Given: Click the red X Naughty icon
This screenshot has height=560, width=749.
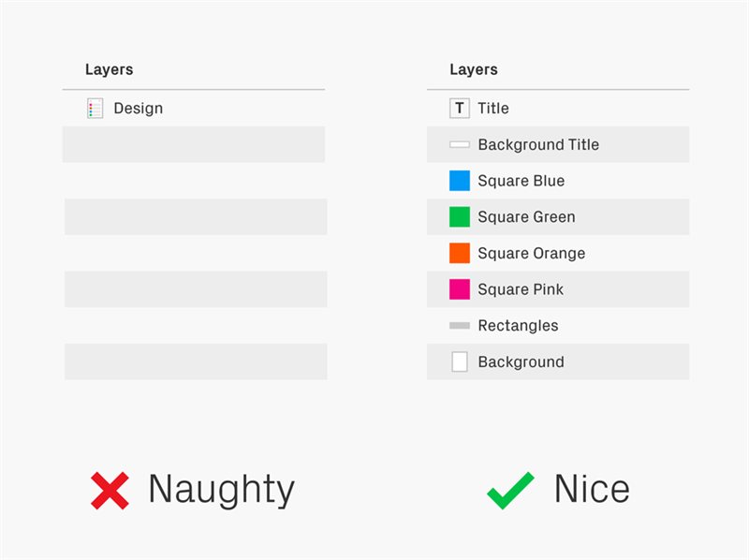Looking at the screenshot, I should (x=110, y=491).
